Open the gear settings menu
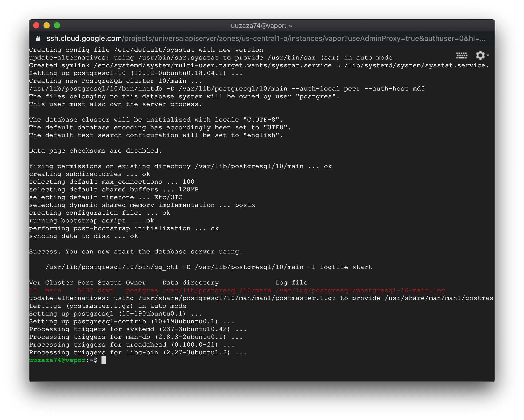This screenshot has height=420, width=524. [x=480, y=55]
